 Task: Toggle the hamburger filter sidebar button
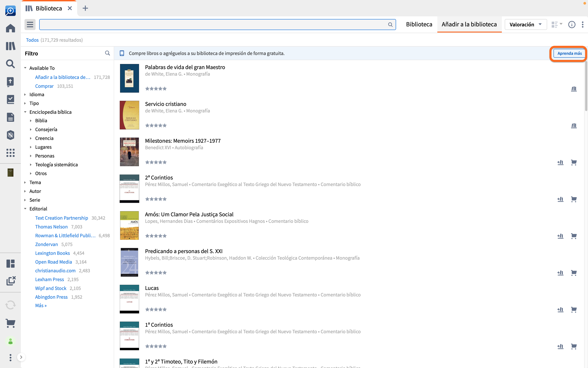[30, 24]
